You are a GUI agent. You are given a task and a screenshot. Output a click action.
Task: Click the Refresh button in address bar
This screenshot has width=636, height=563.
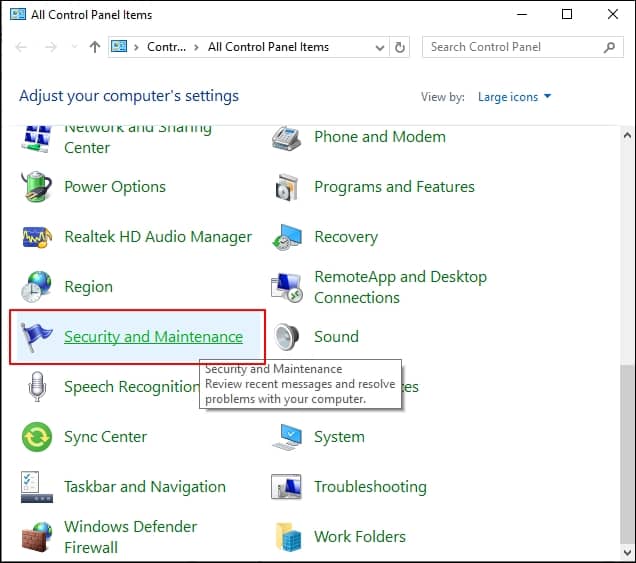tap(400, 47)
